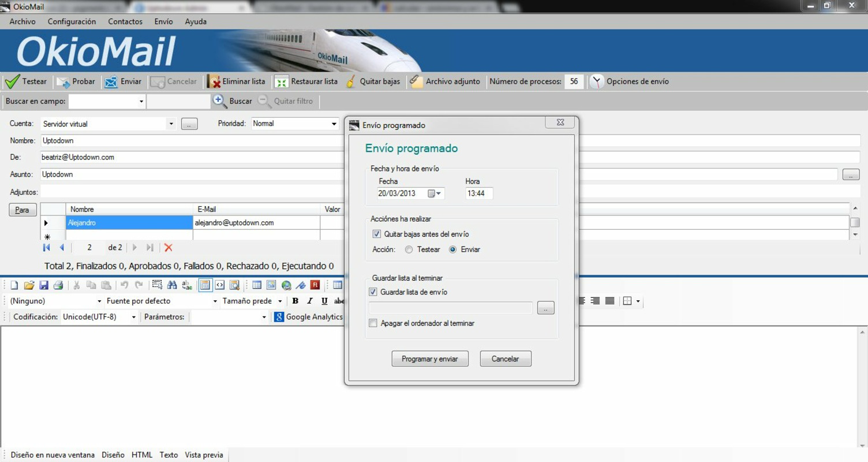
Task: Click the save floppy disk icon
Action: 44,285
